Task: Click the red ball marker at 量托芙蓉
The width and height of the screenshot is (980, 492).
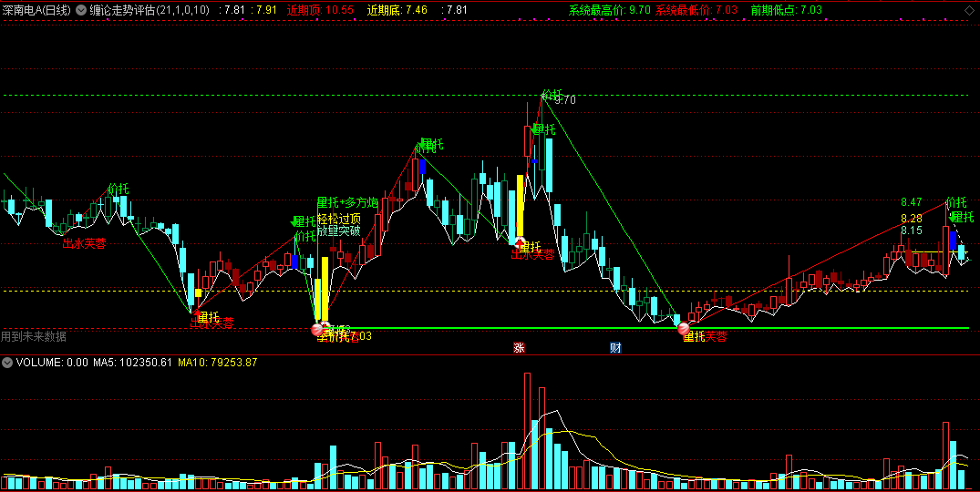Action: 683,328
